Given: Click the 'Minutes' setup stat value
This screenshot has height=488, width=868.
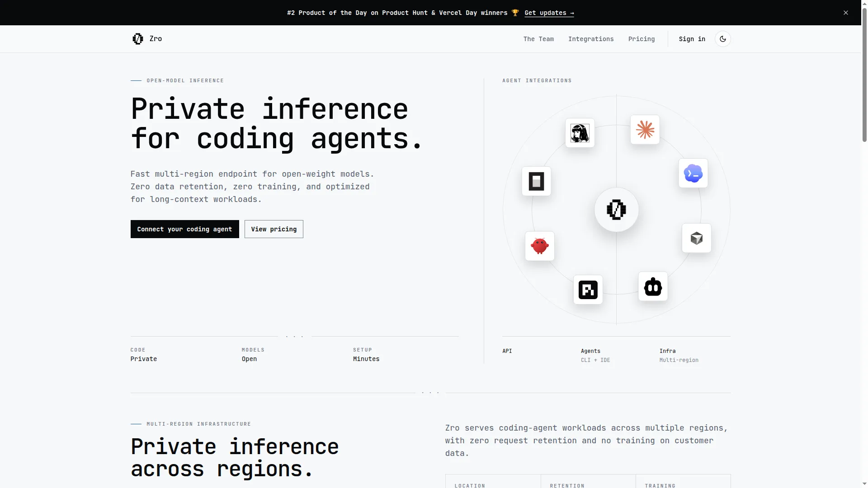Looking at the screenshot, I should click(366, 359).
